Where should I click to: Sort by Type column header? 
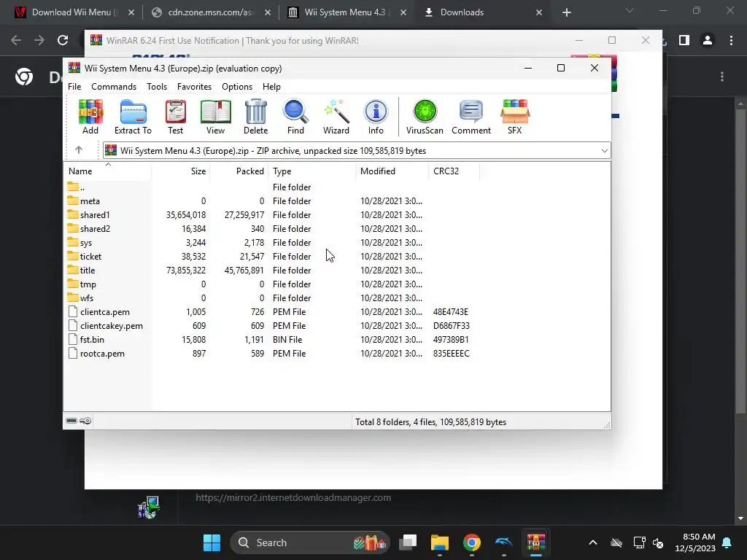(x=312, y=171)
